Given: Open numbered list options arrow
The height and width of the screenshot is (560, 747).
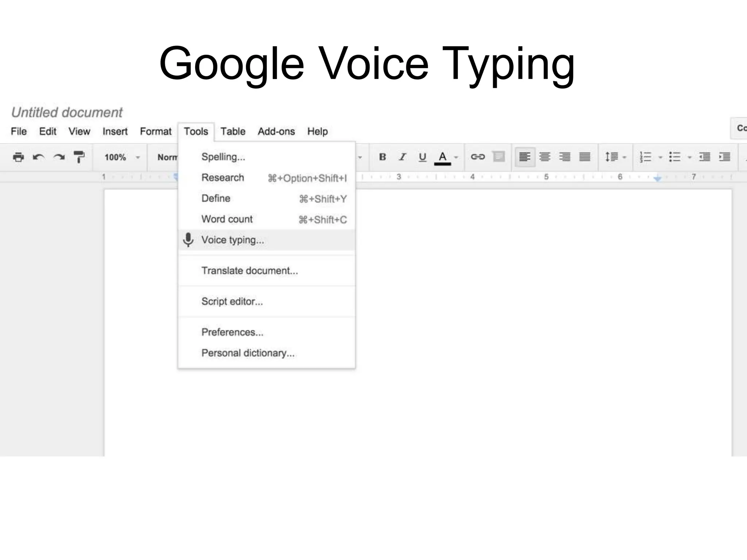Looking at the screenshot, I should pos(660,157).
